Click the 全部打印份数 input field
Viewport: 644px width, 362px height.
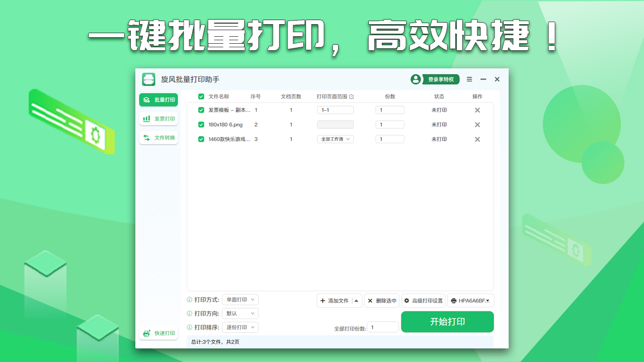click(382, 326)
